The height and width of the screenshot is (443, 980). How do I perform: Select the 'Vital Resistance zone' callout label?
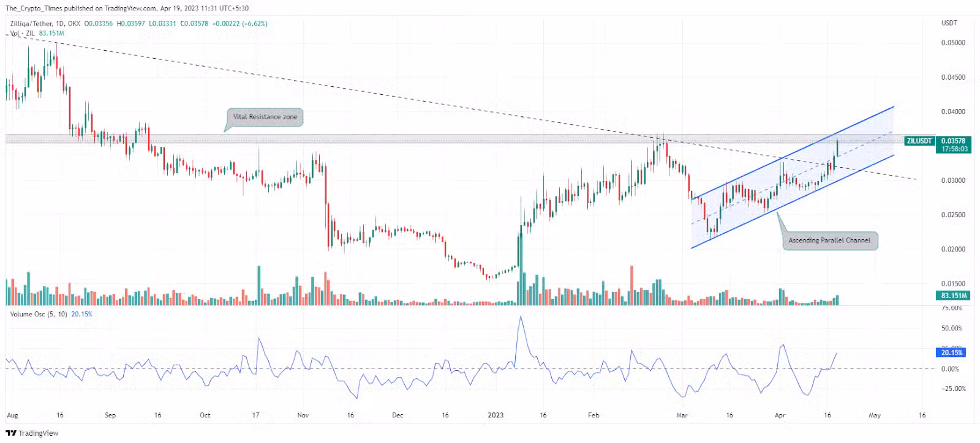coord(265,117)
